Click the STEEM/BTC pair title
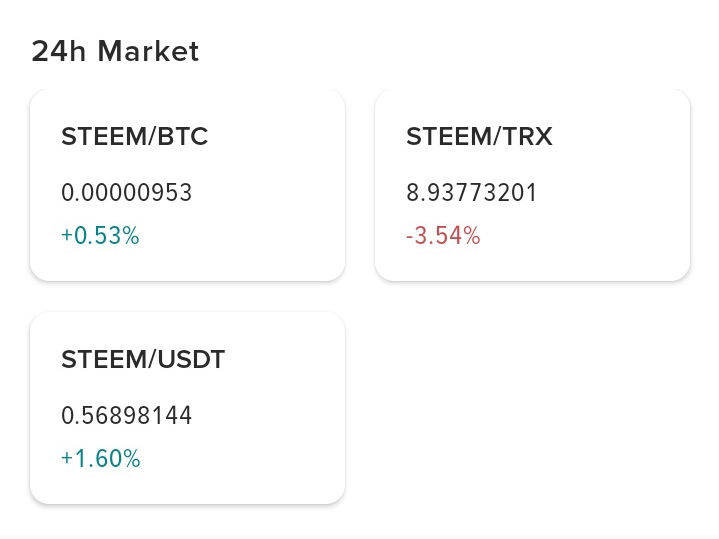Image resolution: width=719 pixels, height=539 pixels. 135,137
